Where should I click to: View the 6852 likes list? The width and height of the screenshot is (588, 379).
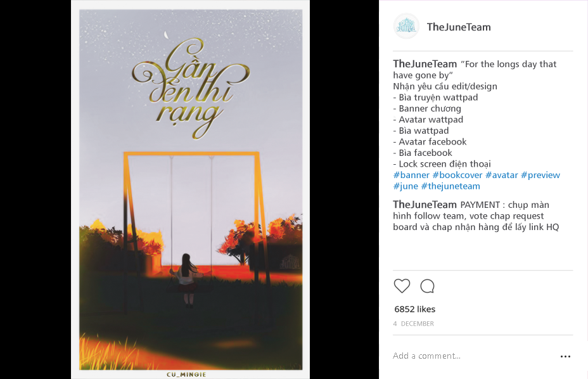415,309
